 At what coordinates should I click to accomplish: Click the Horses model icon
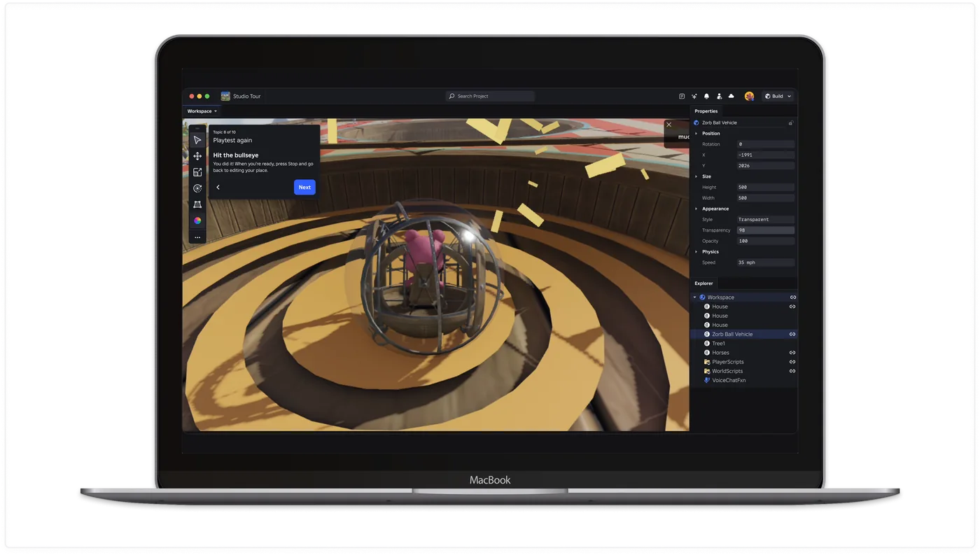click(x=707, y=353)
